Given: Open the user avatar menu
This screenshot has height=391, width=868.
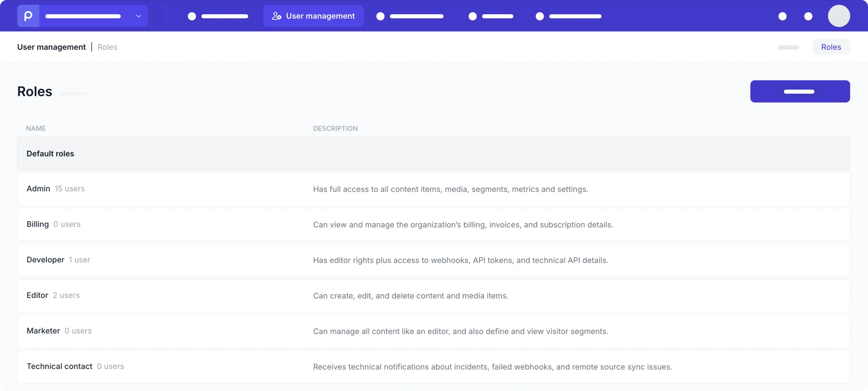Looking at the screenshot, I should [x=839, y=16].
